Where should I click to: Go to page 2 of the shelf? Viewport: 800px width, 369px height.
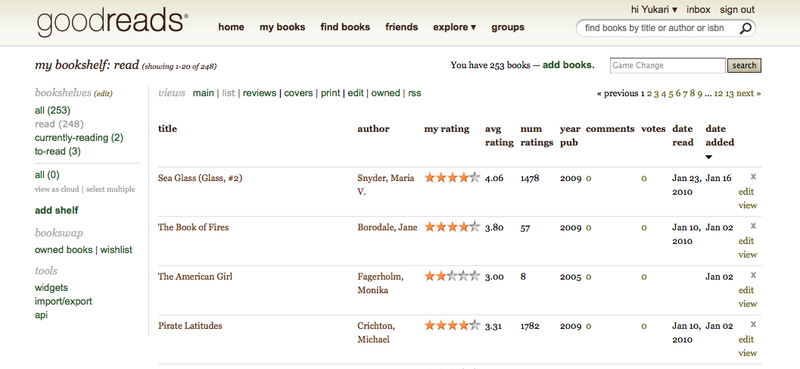pyautogui.click(x=649, y=93)
